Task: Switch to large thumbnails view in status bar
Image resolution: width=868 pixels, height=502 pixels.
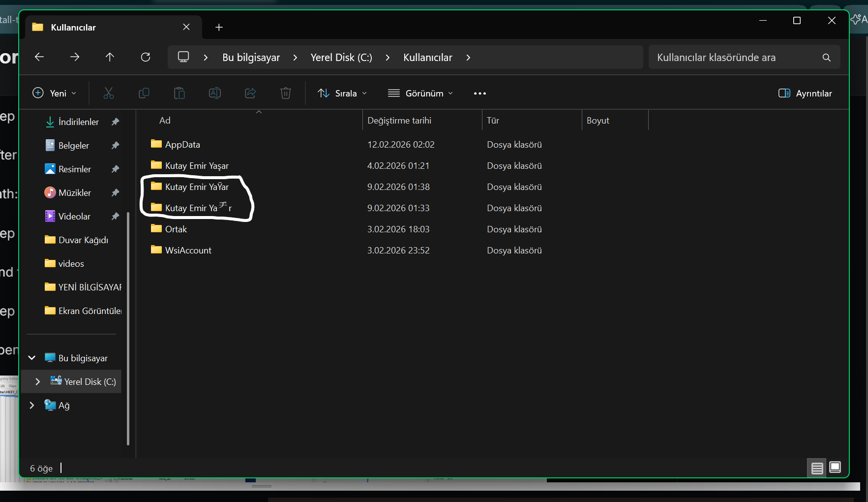Action: [x=835, y=468]
